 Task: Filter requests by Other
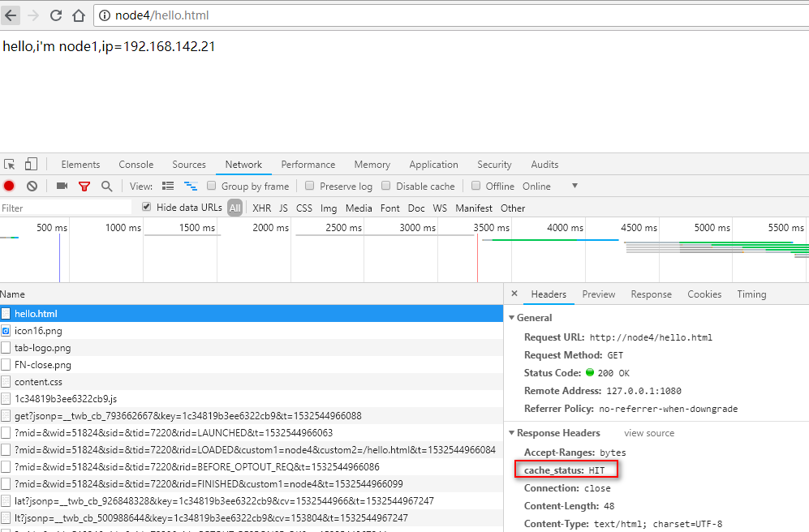513,208
